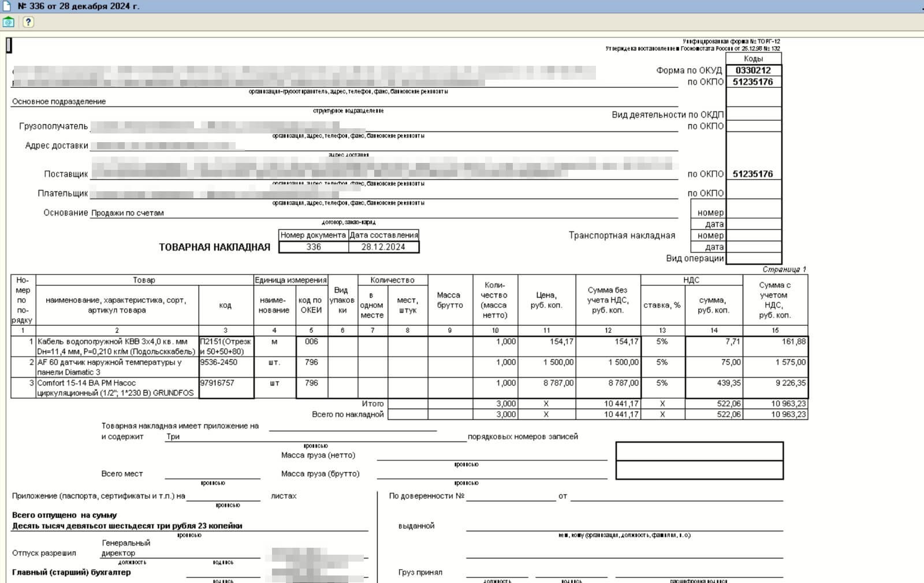The width and height of the screenshot is (924, 583).
Task: Select the date cell 28.12.2024
Action: pyautogui.click(x=383, y=247)
